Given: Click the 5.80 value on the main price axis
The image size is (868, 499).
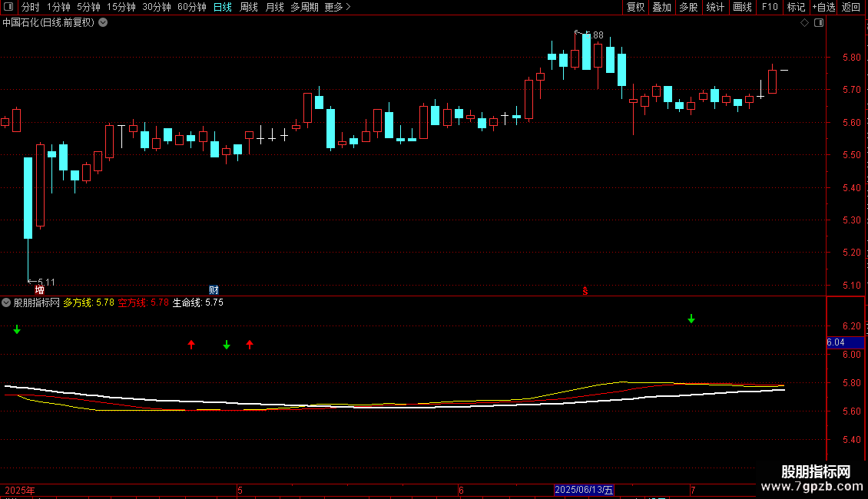Looking at the screenshot, I should click(851, 57).
